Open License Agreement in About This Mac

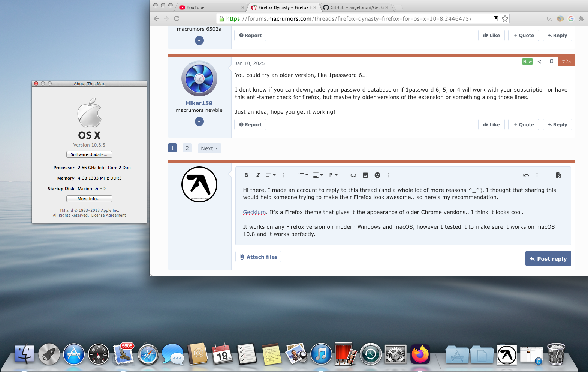[x=109, y=216]
